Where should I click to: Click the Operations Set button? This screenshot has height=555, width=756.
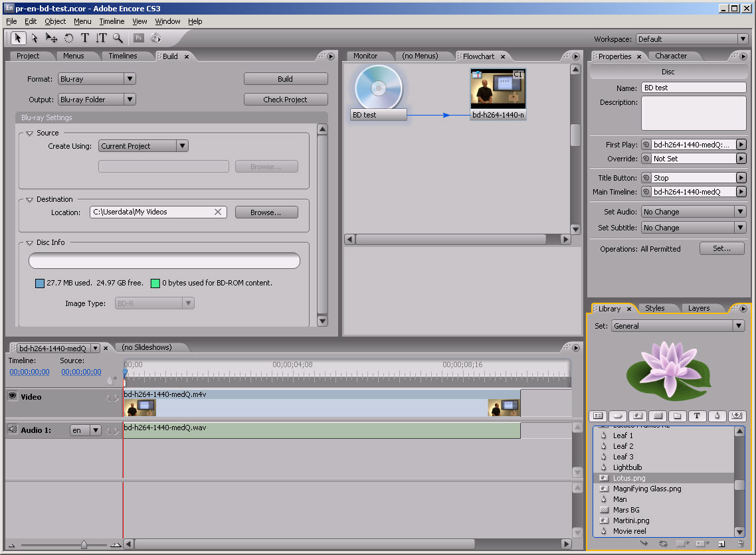click(x=721, y=248)
